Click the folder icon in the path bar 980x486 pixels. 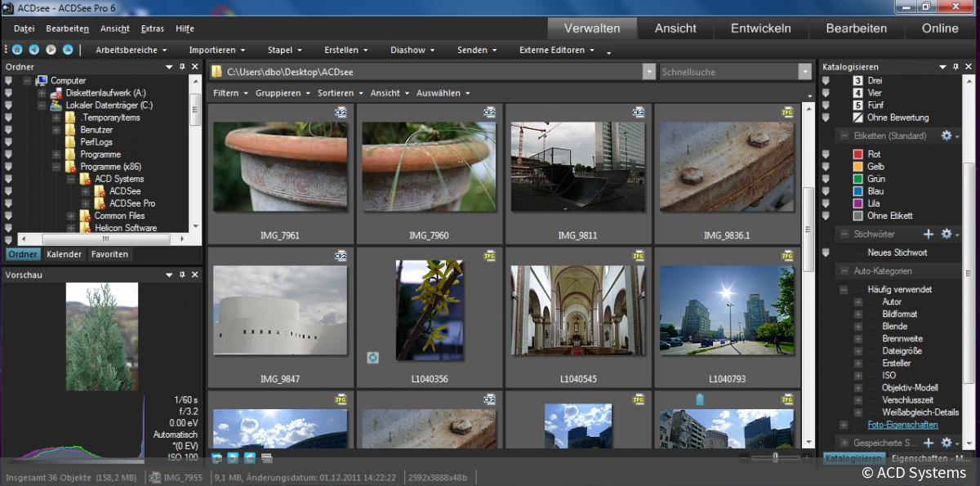point(217,72)
